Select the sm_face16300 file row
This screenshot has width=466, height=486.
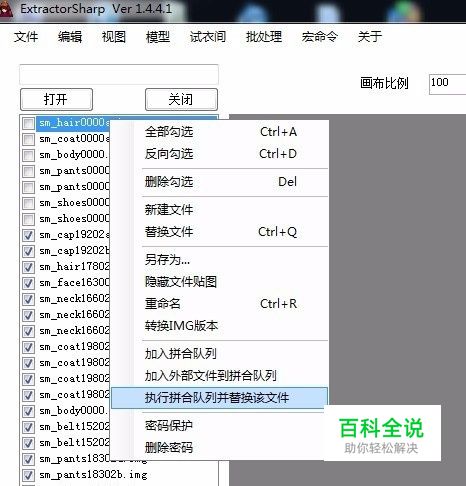tap(74, 283)
